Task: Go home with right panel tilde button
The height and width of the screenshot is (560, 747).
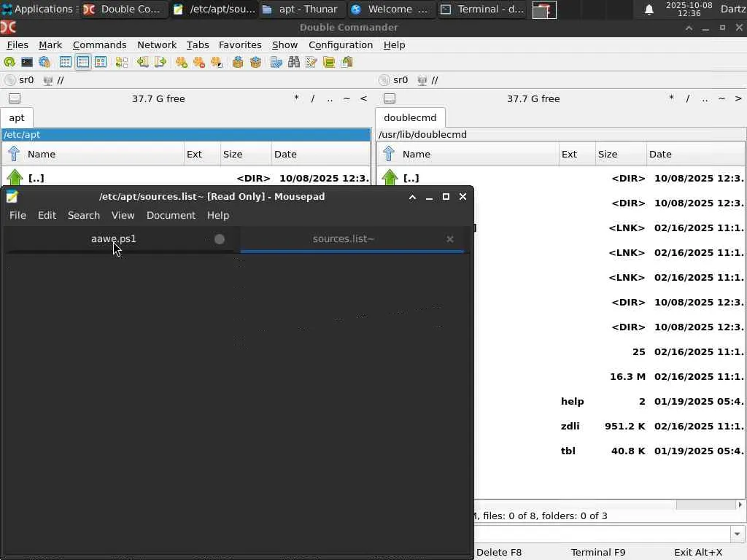Action: 721,98
